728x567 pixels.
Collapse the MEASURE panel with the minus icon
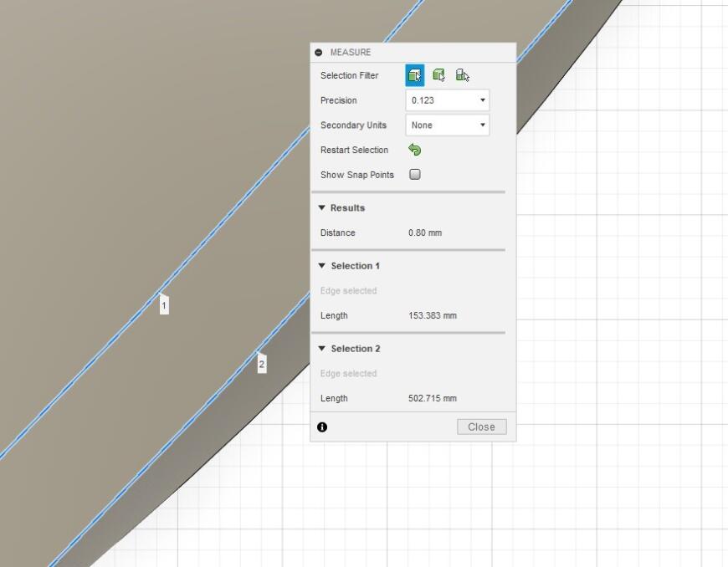pos(319,53)
